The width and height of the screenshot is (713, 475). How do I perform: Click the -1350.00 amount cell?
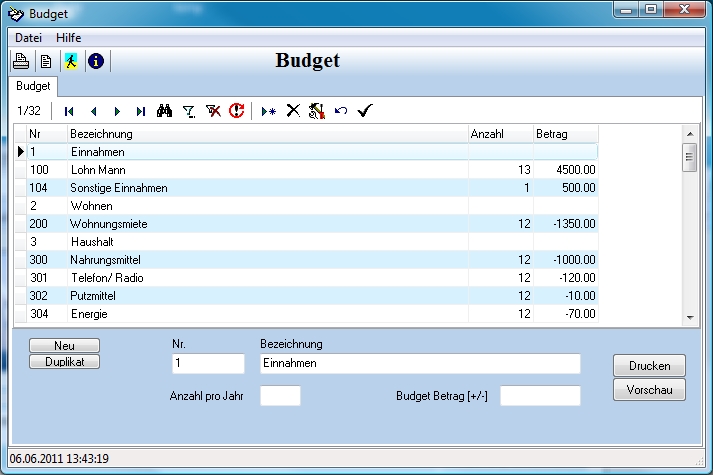pyautogui.click(x=566, y=224)
